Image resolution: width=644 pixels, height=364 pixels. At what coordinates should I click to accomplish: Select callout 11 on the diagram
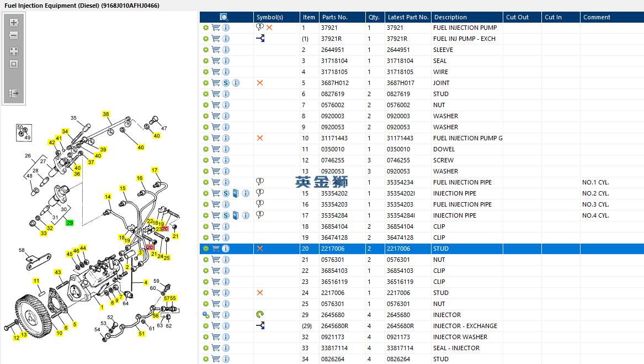pyautogui.click(x=36, y=281)
